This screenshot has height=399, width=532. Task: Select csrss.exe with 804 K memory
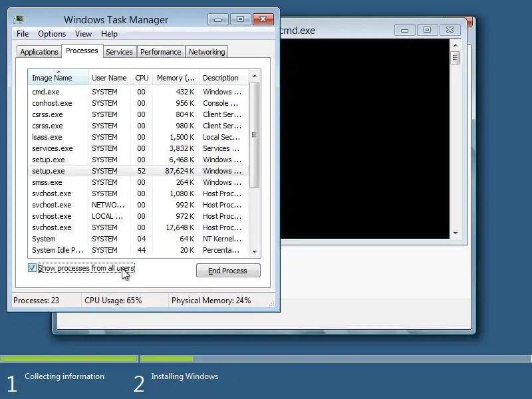click(x=138, y=114)
